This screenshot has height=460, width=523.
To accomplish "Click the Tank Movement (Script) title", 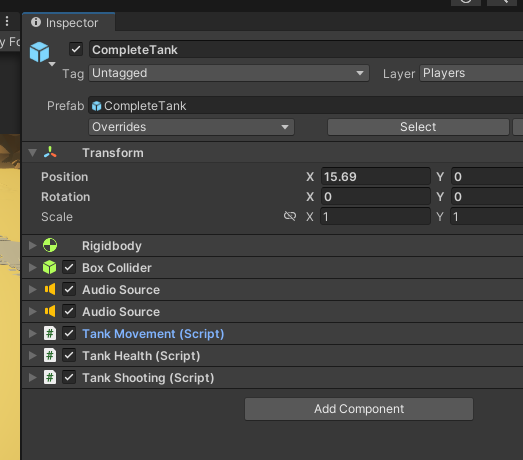I will [153, 334].
